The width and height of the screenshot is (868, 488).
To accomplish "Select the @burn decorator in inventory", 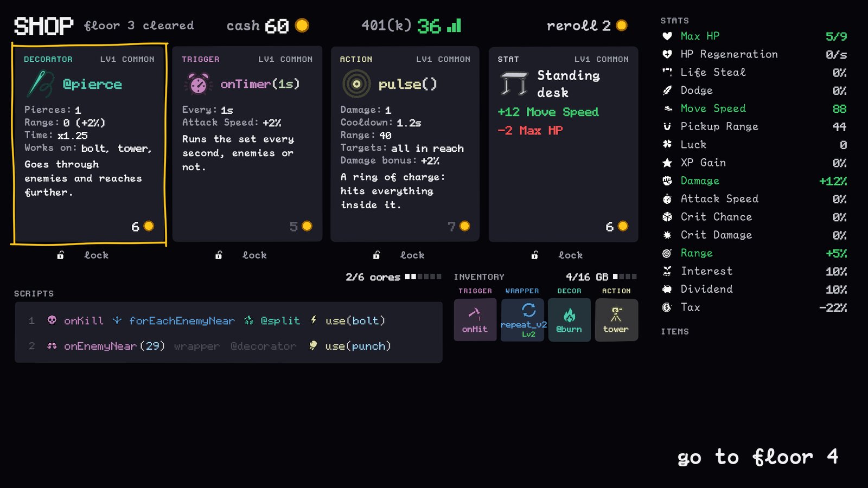I will click(570, 320).
